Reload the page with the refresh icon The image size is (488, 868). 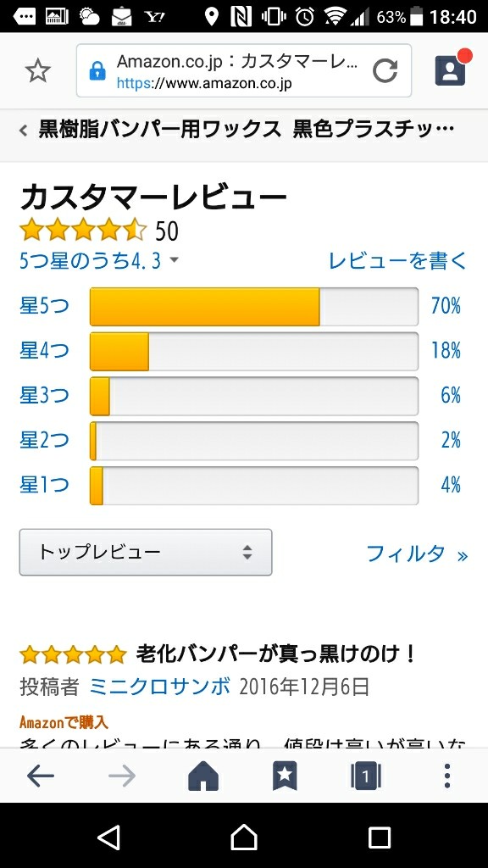coord(385,71)
